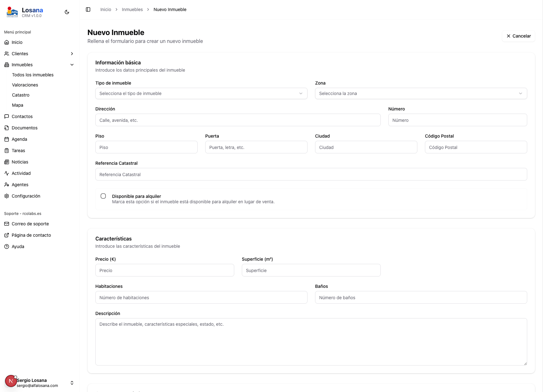
Task: Go to Todos los inmuebles
Action: [33, 75]
